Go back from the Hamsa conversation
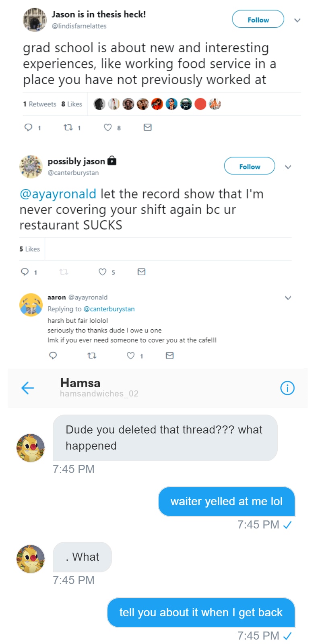The height and width of the screenshot is (644, 322). click(x=28, y=388)
